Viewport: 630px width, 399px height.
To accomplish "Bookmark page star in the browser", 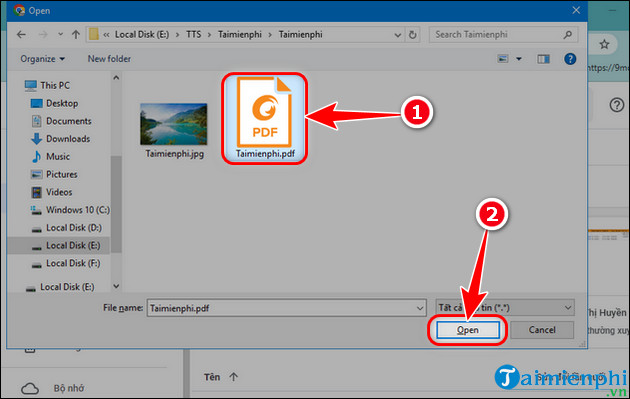I will [604, 44].
